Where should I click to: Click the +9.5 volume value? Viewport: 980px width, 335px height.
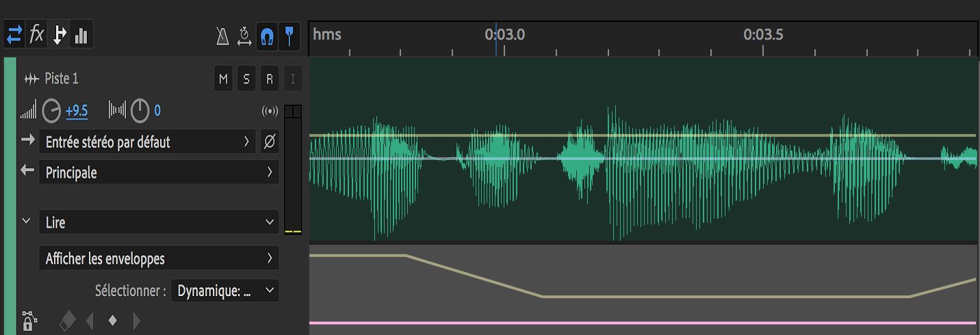point(77,111)
